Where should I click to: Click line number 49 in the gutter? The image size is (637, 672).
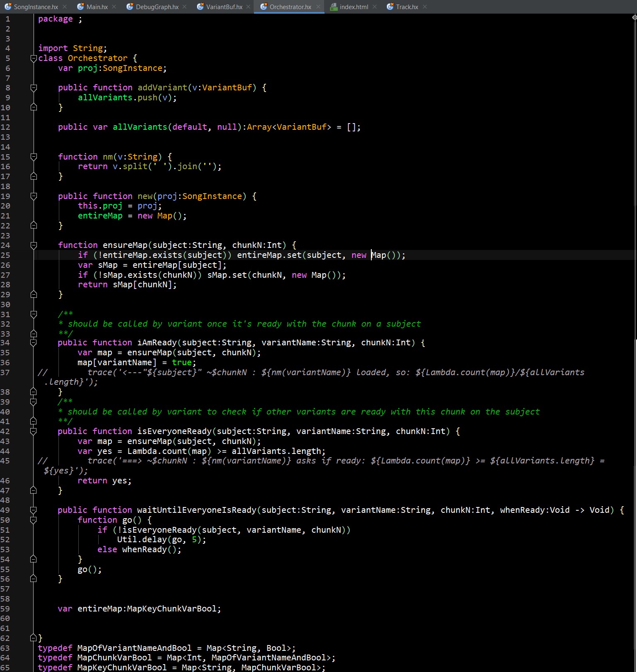pyautogui.click(x=5, y=510)
